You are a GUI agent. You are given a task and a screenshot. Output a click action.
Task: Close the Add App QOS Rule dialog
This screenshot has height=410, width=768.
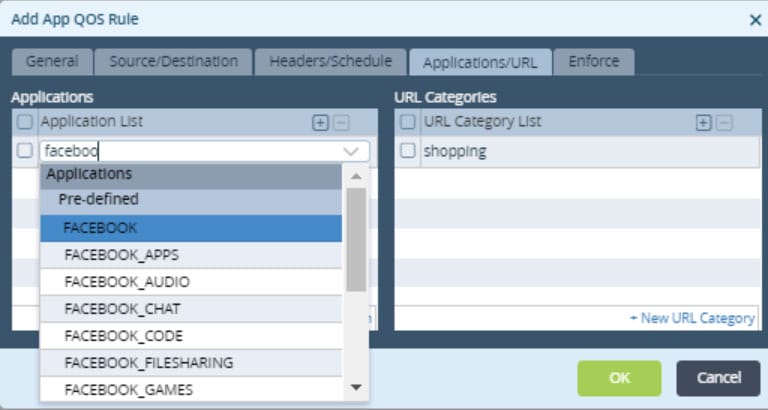pyautogui.click(x=755, y=20)
